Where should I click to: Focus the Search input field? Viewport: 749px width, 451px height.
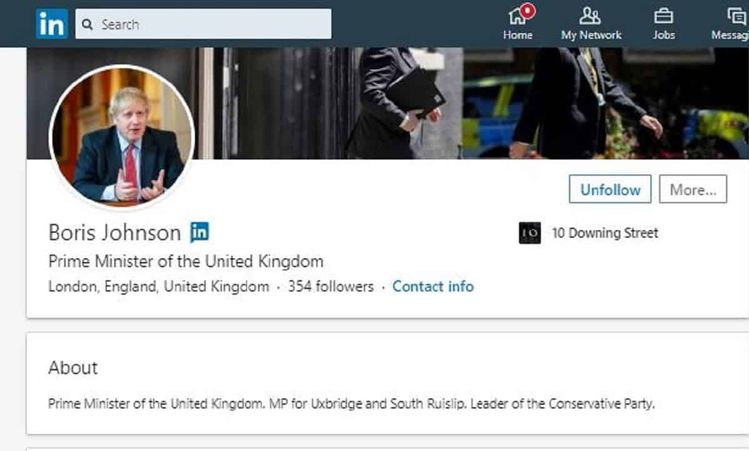click(x=203, y=24)
